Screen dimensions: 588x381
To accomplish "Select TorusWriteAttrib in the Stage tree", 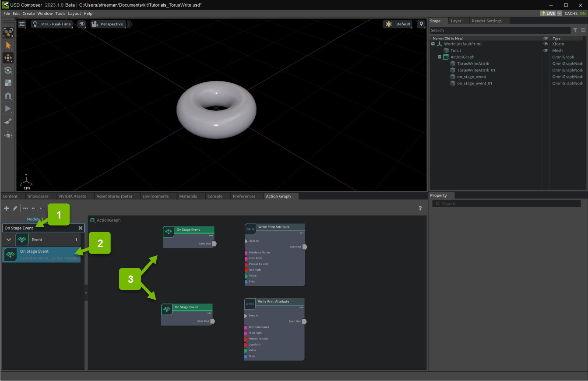I will click(x=473, y=63).
